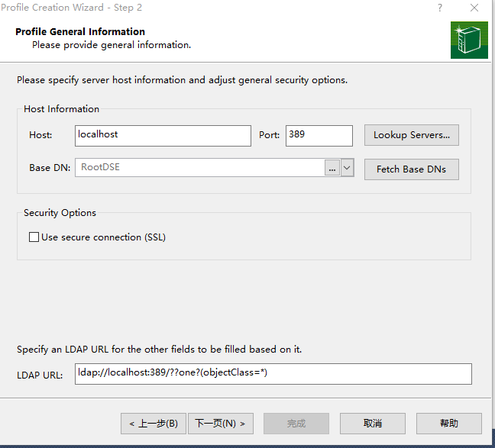Click the Profile General Information heading
Image resolution: width=495 pixels, height=448 pixels.
pyautogui.click(x=80, y=32)
